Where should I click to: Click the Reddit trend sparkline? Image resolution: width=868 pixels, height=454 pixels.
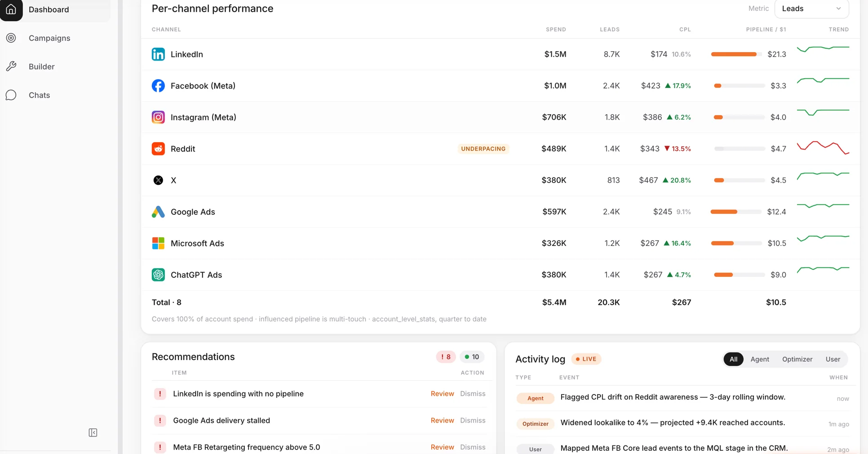823,148
